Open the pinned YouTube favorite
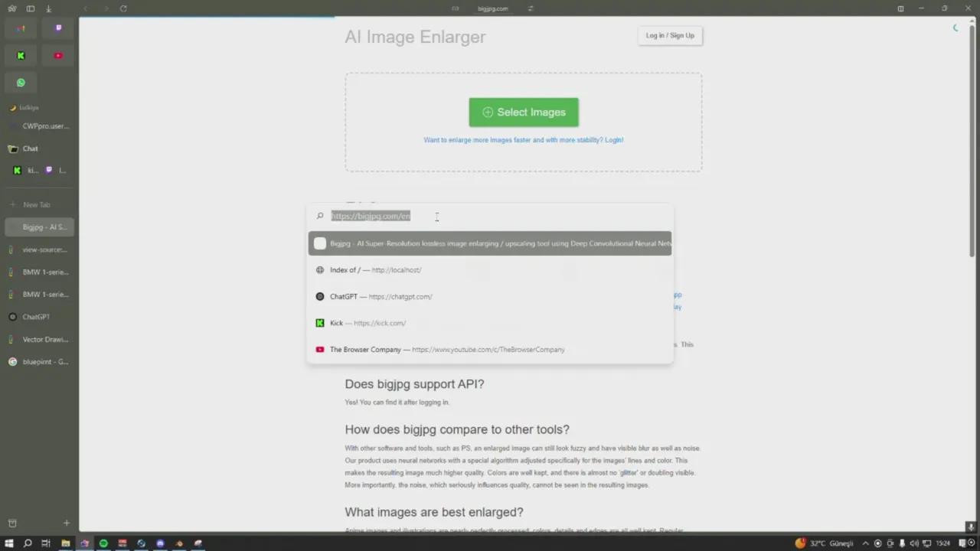This screenshot has height=551, width=980. point(58,55)
